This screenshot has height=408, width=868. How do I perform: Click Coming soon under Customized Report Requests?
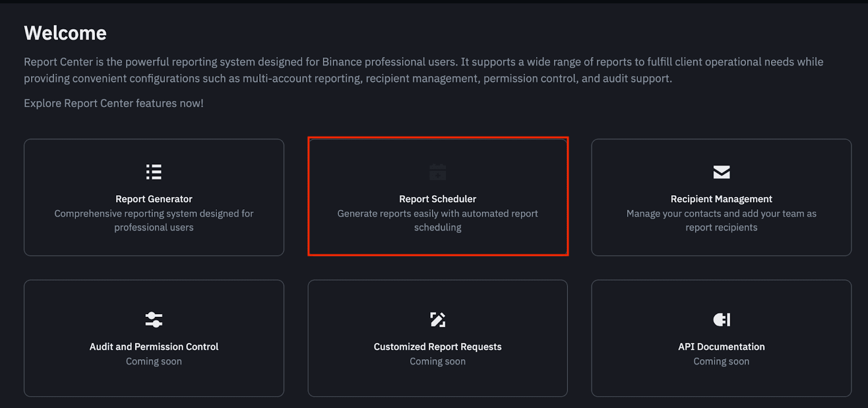pos(438,361)
